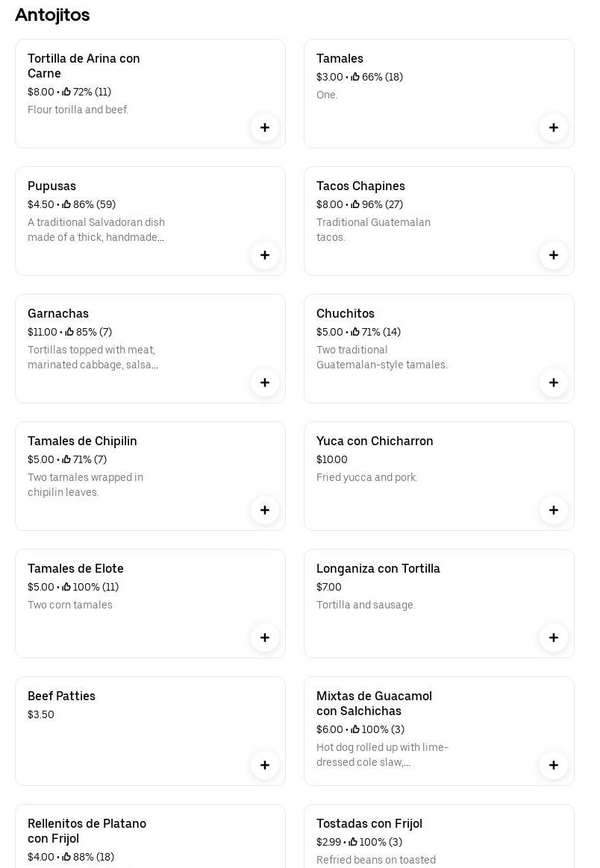Viewport: 600px width, 868px height.
Task: Click the Antojitos section heading
Action: pyautogui.click(x=52, y=15)
